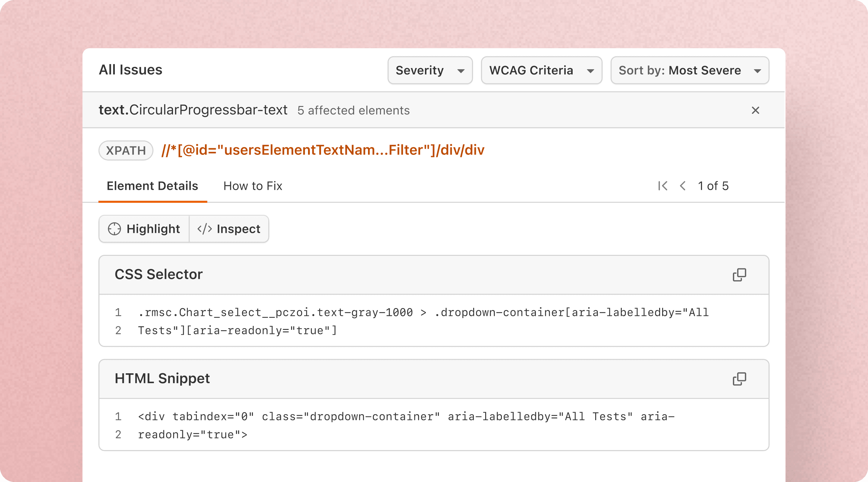Open the Severity filter dropdown
868x482 pixels.
(429, 70)
